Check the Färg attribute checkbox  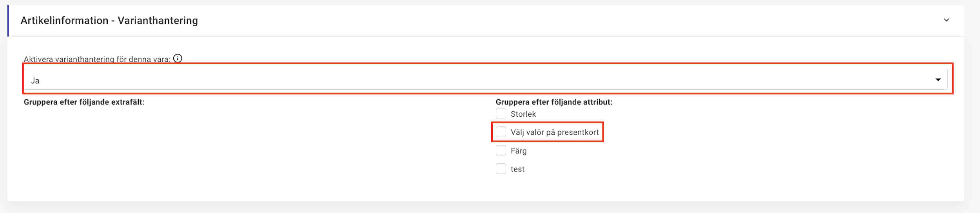click(x=501, y=150)
